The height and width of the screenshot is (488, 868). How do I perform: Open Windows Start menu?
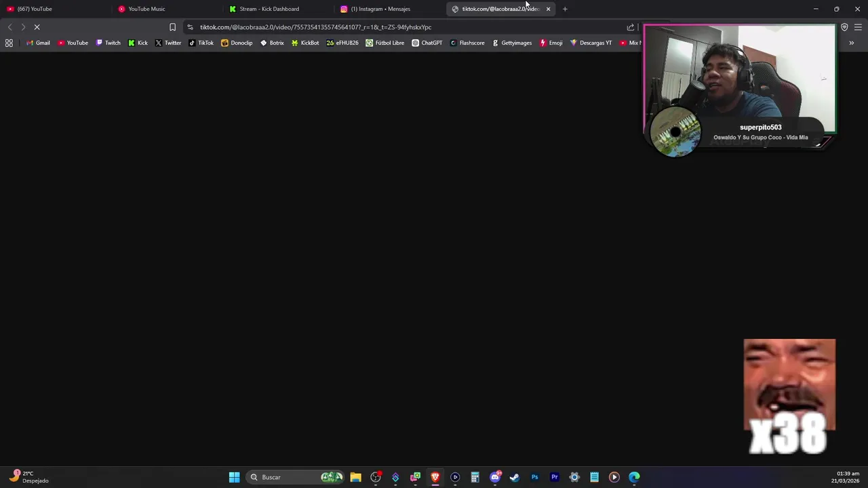(234, 477)
